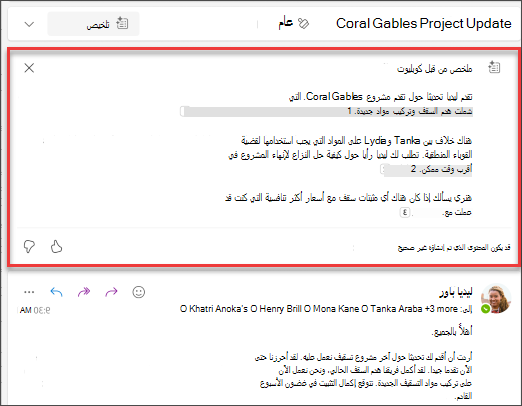Click the Coral Gables Project Update subject
This screenshot has width=522, height=406.
[x=424, y=23]
